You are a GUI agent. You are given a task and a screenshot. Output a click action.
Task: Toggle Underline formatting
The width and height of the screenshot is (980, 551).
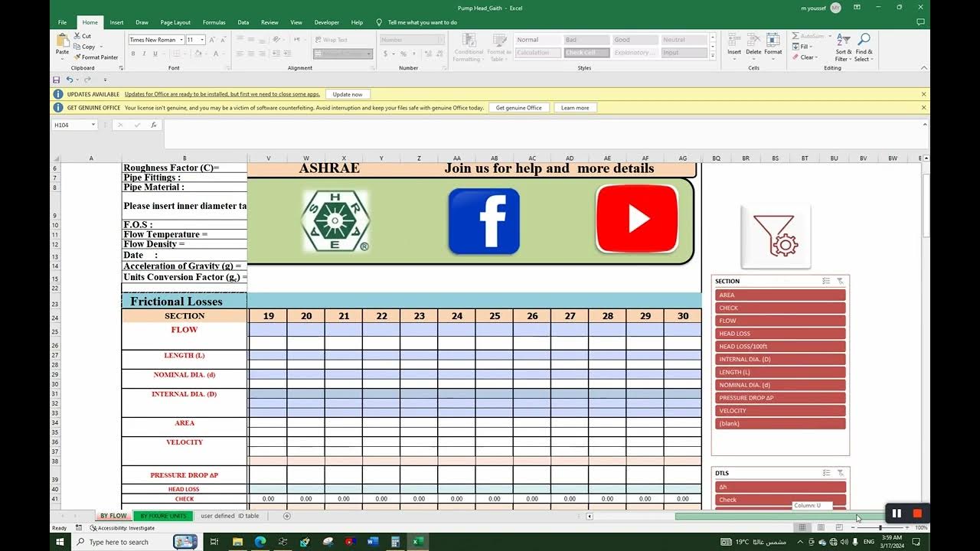pyautogui.click(x=155, y=54)
